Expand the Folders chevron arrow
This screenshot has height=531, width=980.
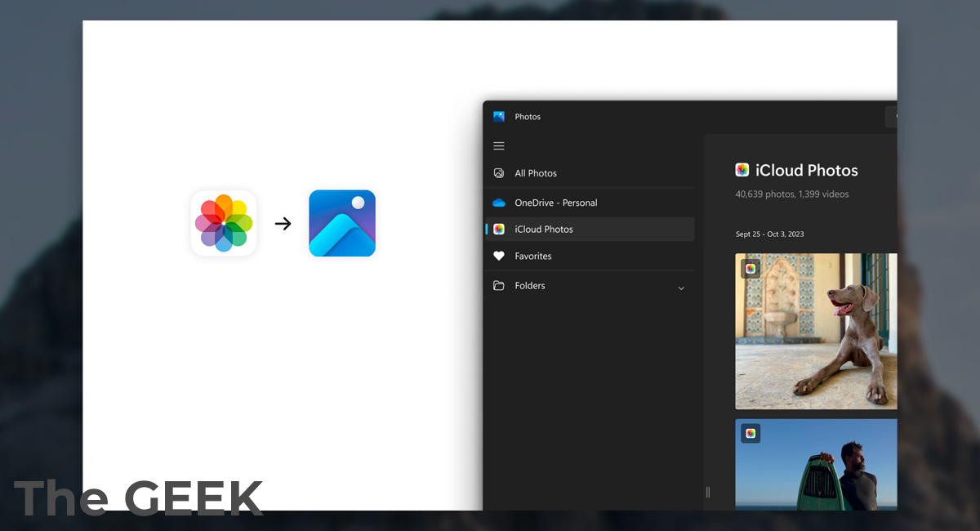(x=681, y=288)
